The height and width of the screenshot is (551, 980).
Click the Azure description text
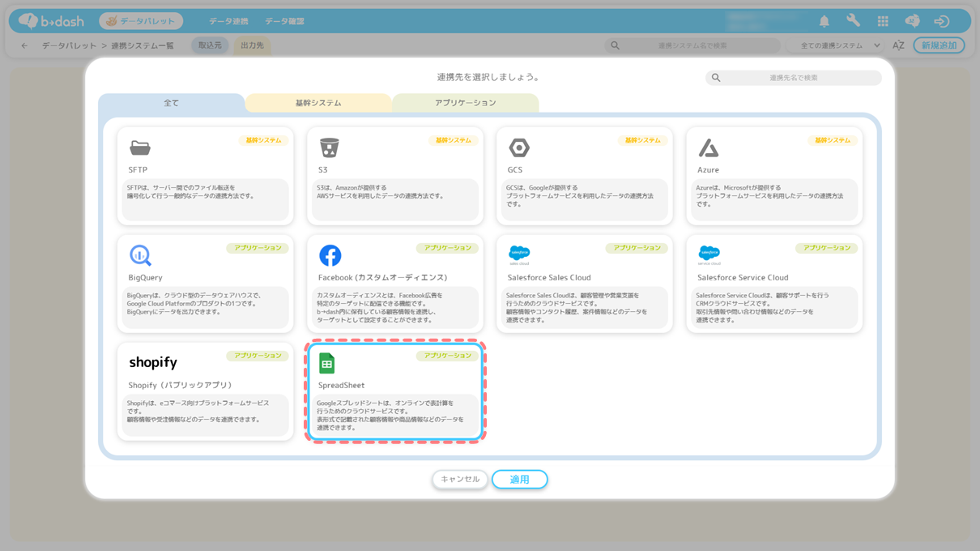[x=769, y=195]
